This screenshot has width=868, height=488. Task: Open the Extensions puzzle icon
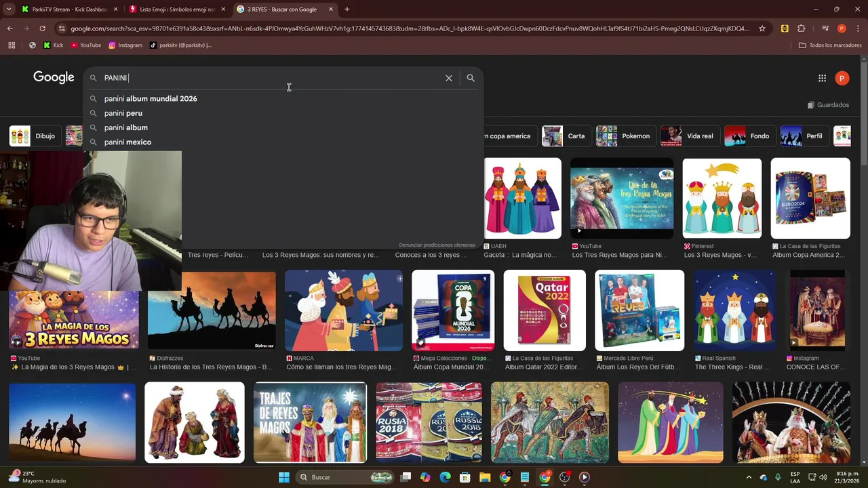click(x=801, y=28)
